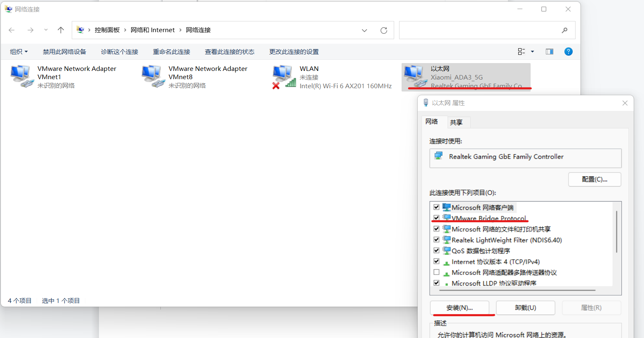Image resolution: width=644 pixels, height=338 pixels.
Task: Click the 属性(R) button
Action: click(591, 308)
